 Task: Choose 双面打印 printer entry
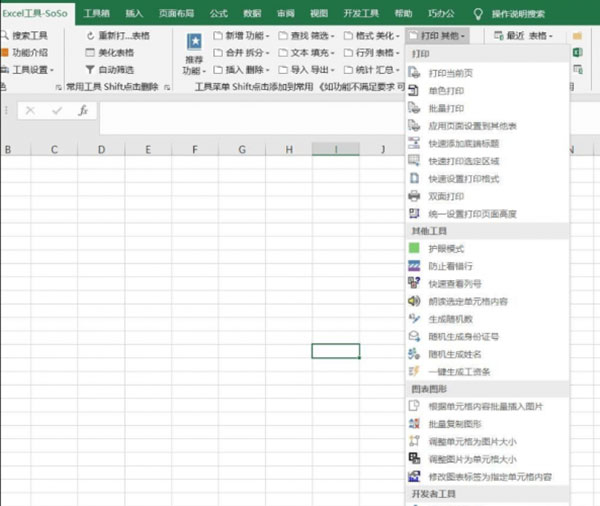(x=444, y=195)
